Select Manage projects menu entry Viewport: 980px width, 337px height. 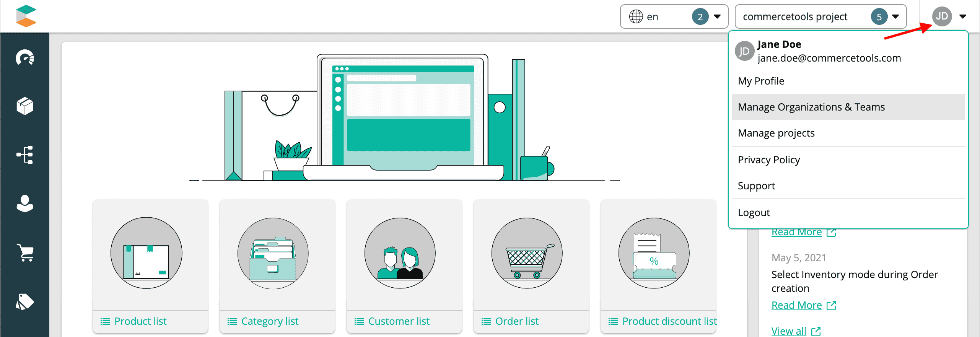coord(776,133)
